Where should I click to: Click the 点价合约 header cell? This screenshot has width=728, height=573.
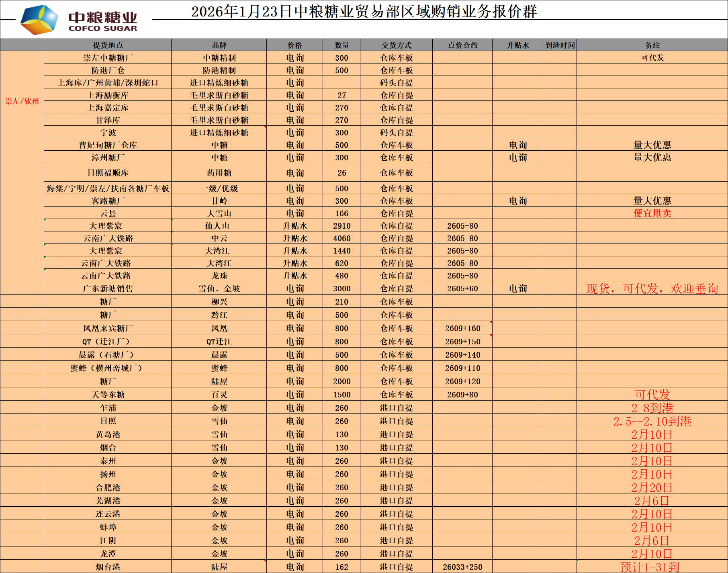tap(462, 45)
